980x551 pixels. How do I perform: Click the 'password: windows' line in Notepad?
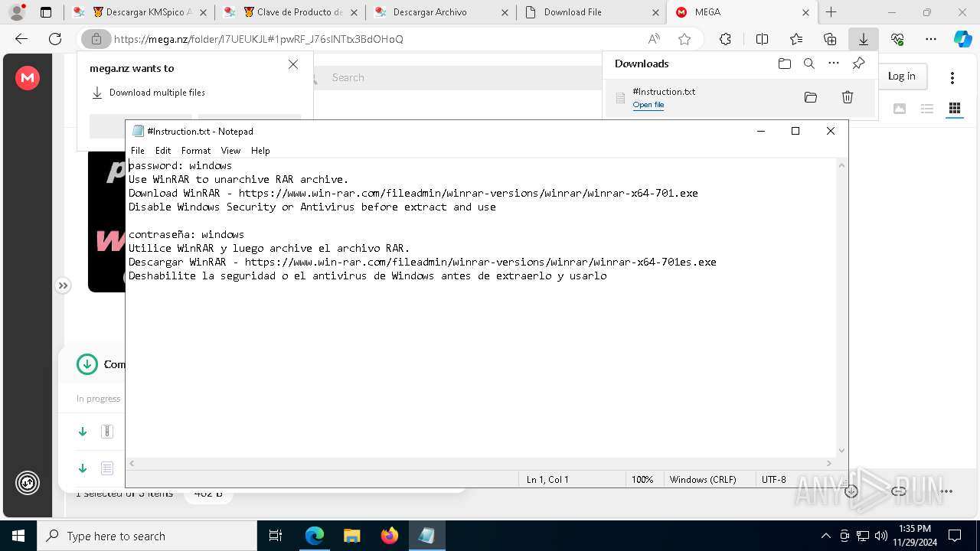click(181, 165)
